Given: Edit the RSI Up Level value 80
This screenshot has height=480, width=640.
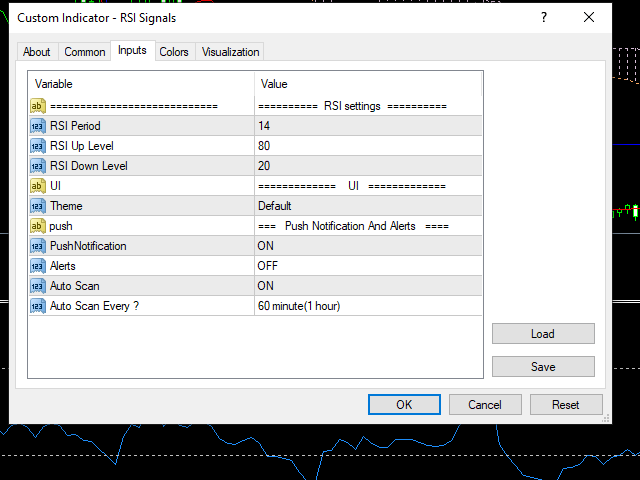Looking at the screenshot, I should (368, 146).
